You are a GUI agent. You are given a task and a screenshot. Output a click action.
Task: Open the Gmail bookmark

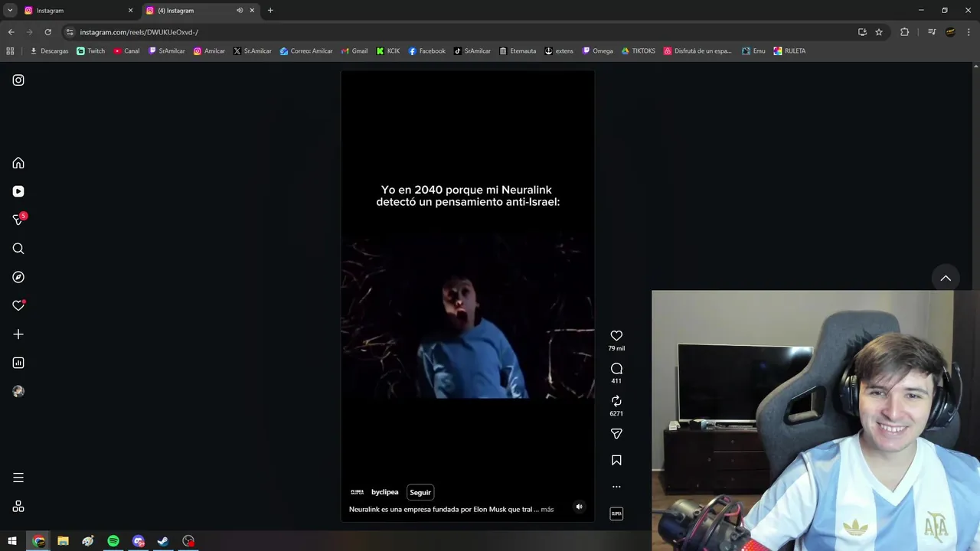point(354,51)
